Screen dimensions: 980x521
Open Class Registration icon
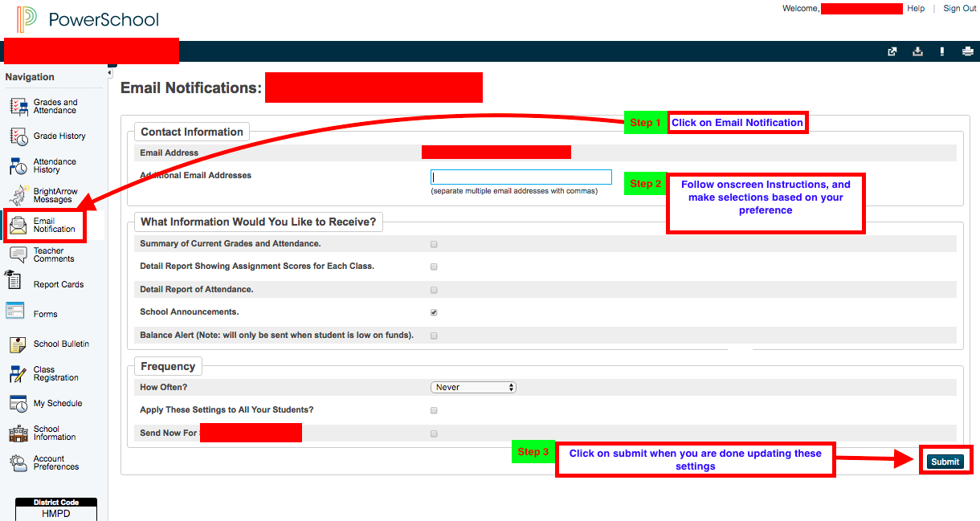click(18, 374)
